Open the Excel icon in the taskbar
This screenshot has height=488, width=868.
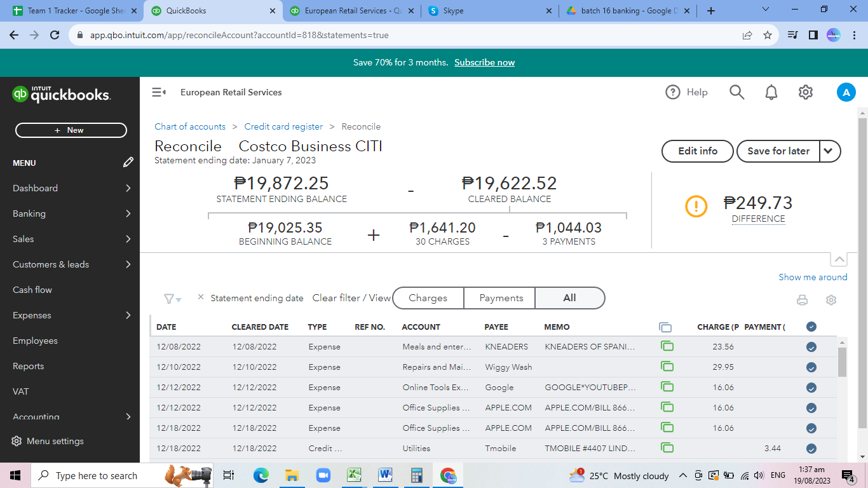[354, 475]
